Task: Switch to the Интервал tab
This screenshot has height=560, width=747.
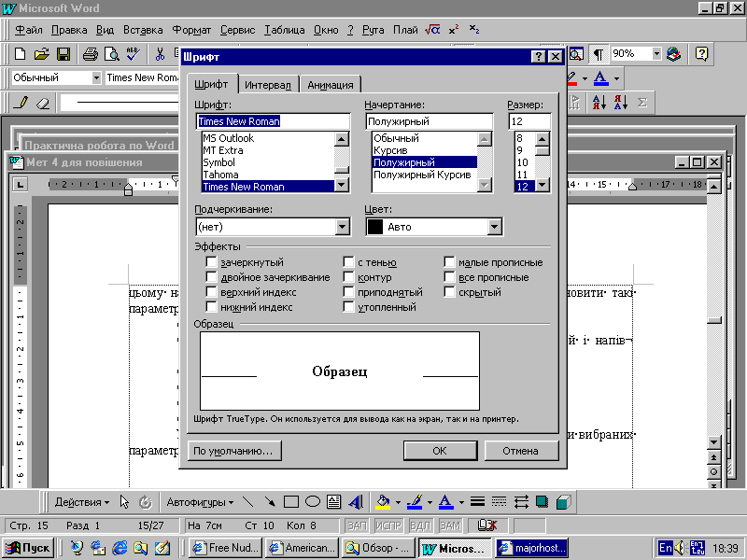Action: [x=268, y=85]
